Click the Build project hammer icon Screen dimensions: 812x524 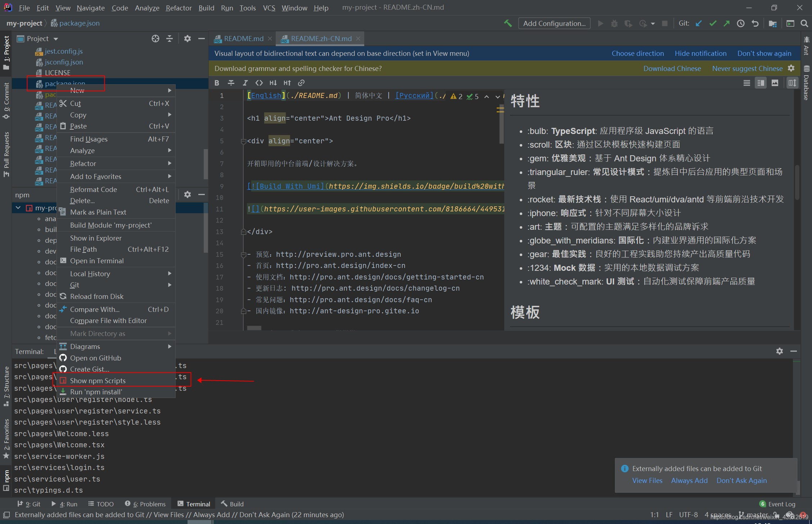tap(508, 23)
